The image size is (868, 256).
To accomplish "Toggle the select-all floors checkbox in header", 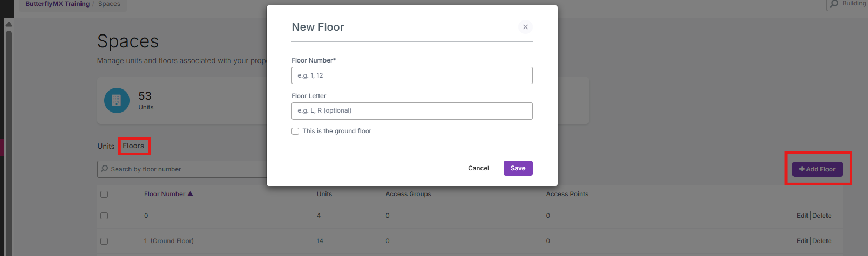I will coord(104,194).
